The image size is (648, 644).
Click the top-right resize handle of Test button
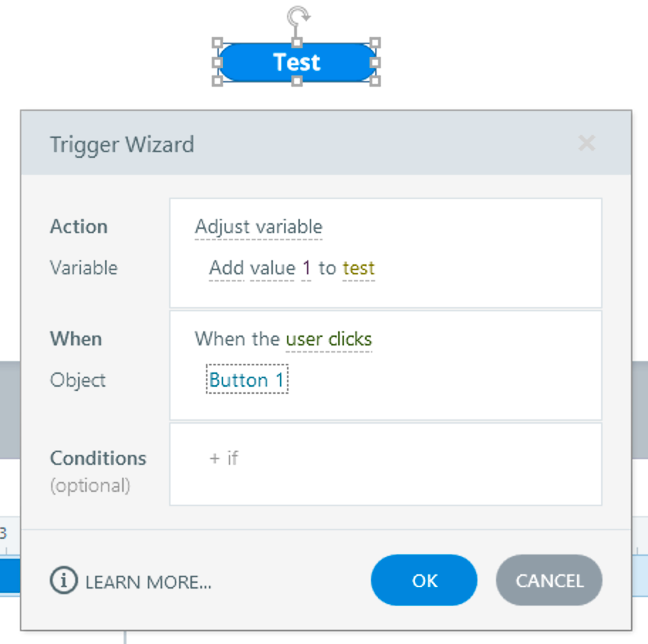coord(375,43)
